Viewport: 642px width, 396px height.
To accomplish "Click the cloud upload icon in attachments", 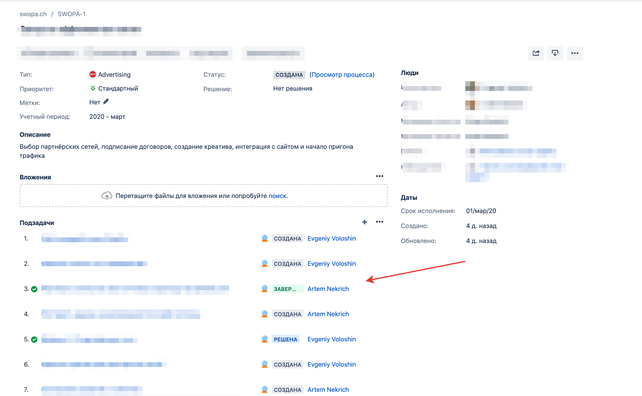I will pyautogui.click(x=106, y=196).
